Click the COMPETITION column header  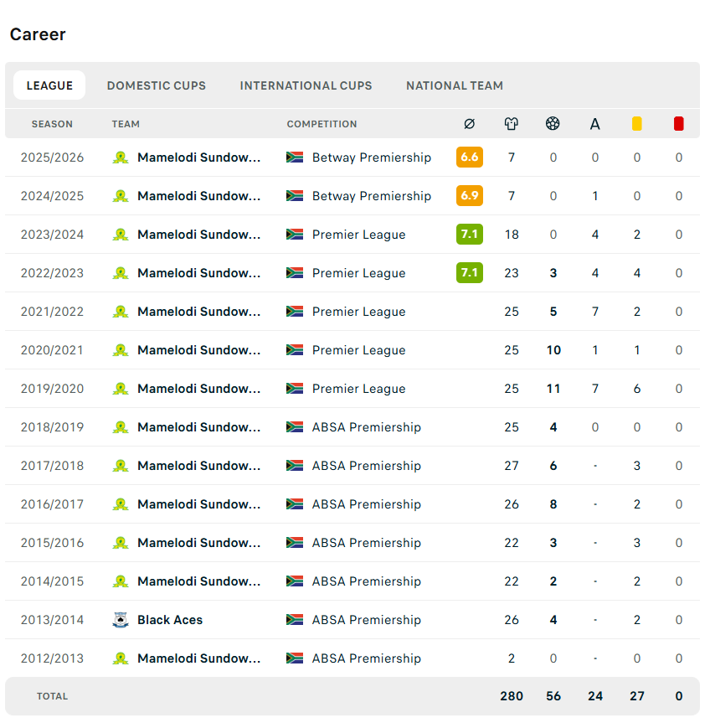[322, 124]
